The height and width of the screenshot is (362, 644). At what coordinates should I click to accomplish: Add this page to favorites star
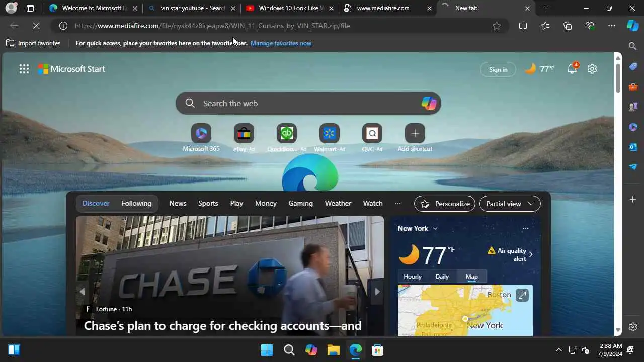click(x=497, y=26)
